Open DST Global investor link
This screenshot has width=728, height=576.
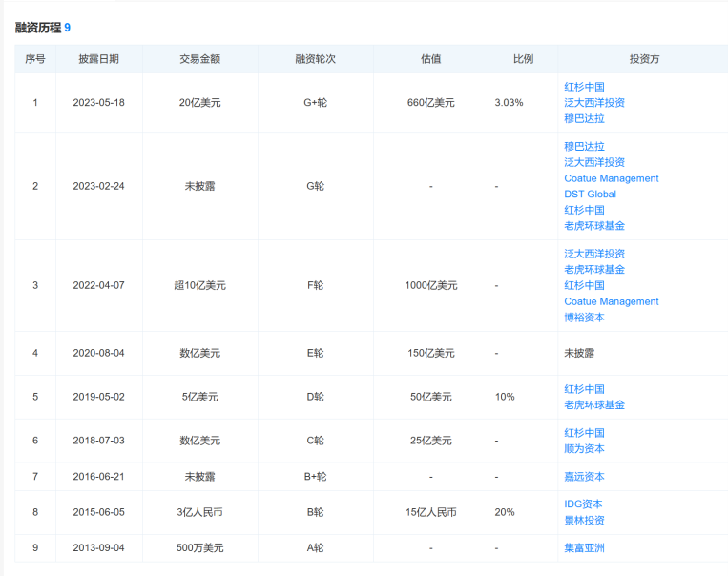click(590, 194)
